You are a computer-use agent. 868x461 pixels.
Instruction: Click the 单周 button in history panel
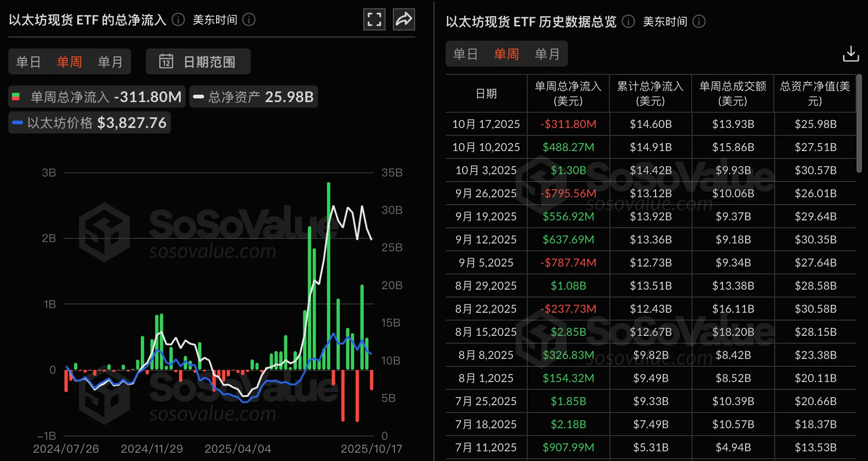[506, 54]
